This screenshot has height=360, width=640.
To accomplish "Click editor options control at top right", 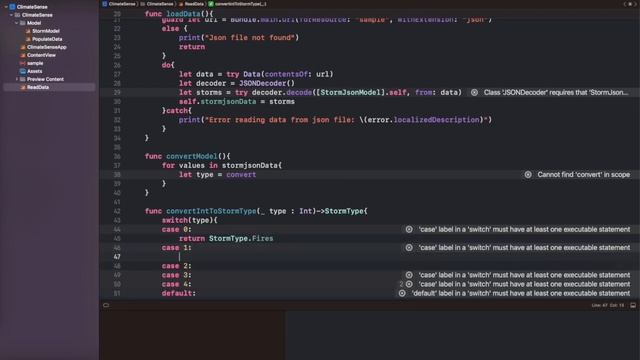I will coord(631,4).
